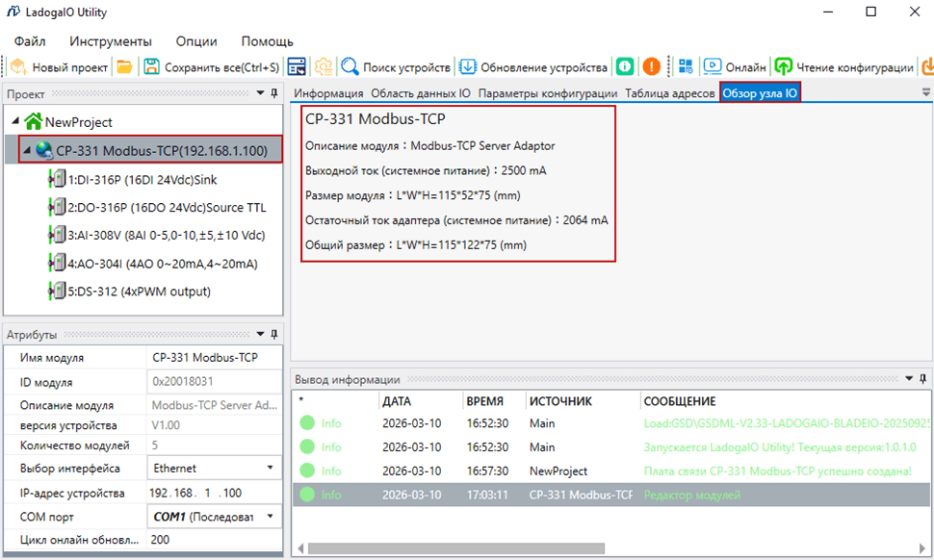Image resolution: width=934 pixels, height=560 pixels.
Task: Click the orange exclamation warning icon
Action: 652,66
